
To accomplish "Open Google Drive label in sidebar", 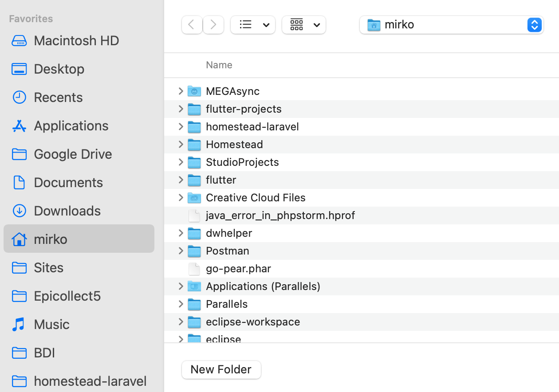I will [x=73, y=154].
